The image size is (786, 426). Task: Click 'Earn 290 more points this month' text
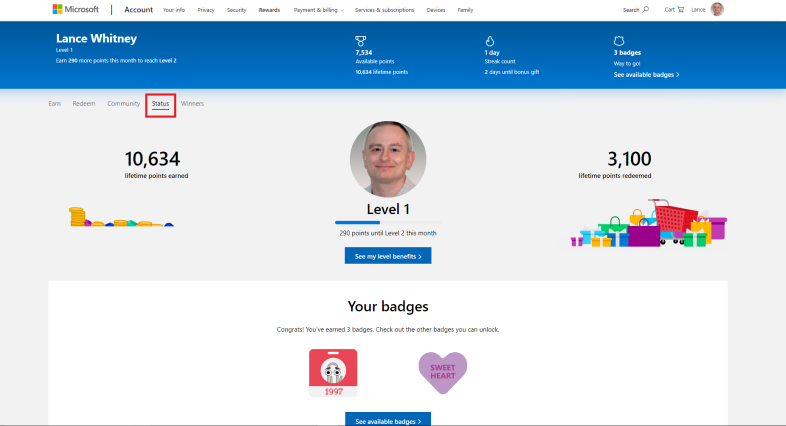(116, 61)
